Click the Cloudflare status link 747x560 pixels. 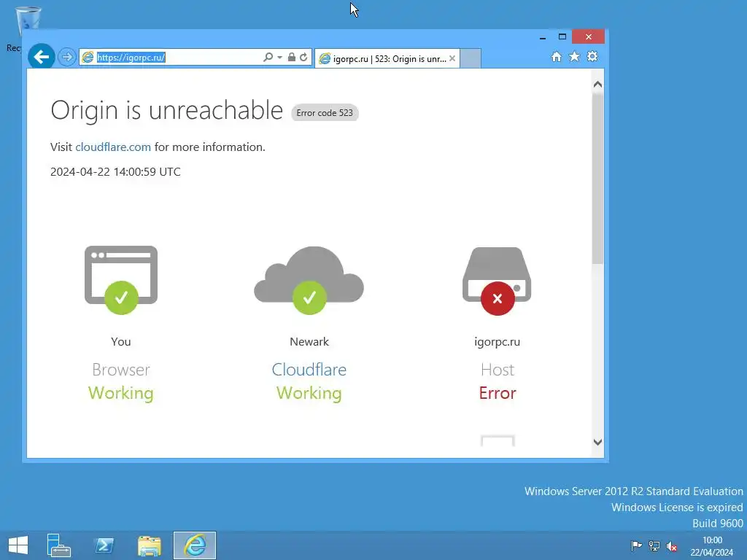point(309,370)
